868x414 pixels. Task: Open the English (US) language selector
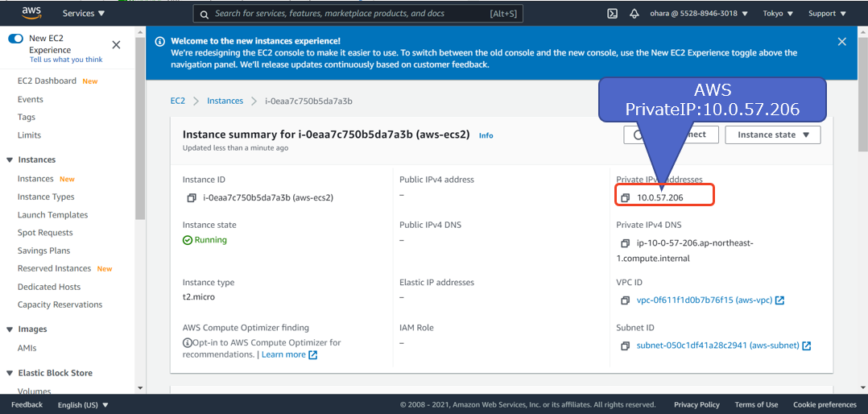coord(83,404)
